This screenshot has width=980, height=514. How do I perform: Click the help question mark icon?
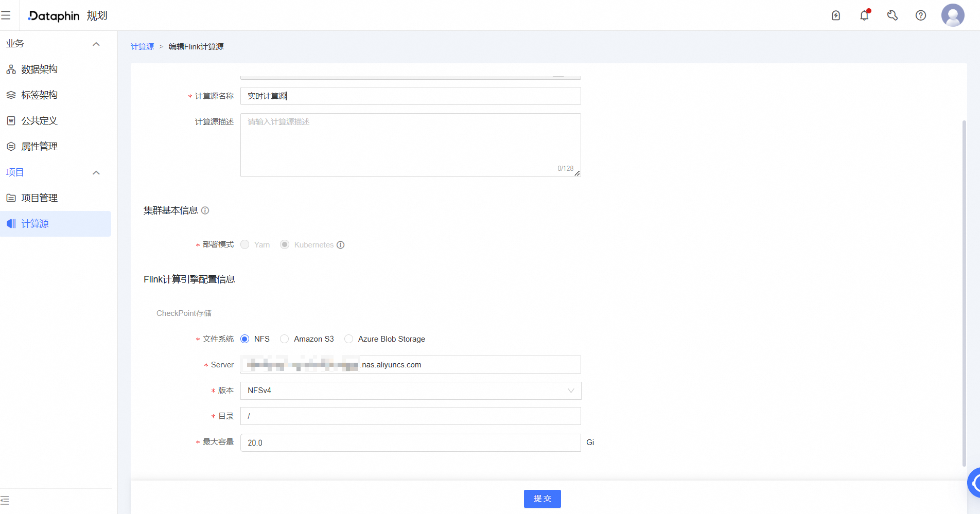click(921, 15)
